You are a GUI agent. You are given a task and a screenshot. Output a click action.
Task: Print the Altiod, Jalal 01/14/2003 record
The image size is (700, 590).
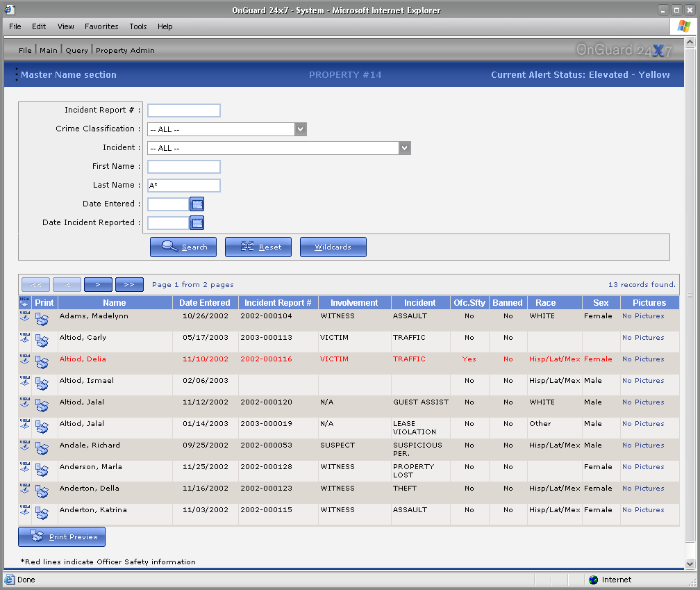[x=42, y=427]
